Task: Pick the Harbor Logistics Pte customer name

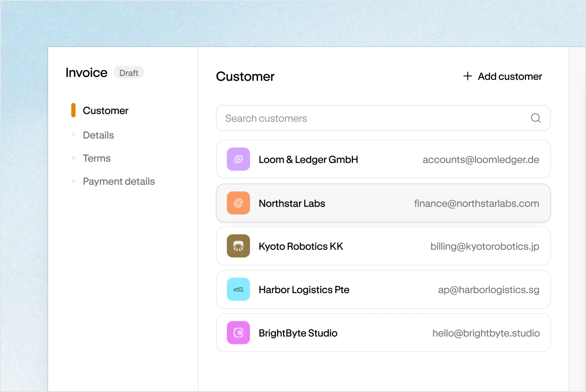Action: 304,290
